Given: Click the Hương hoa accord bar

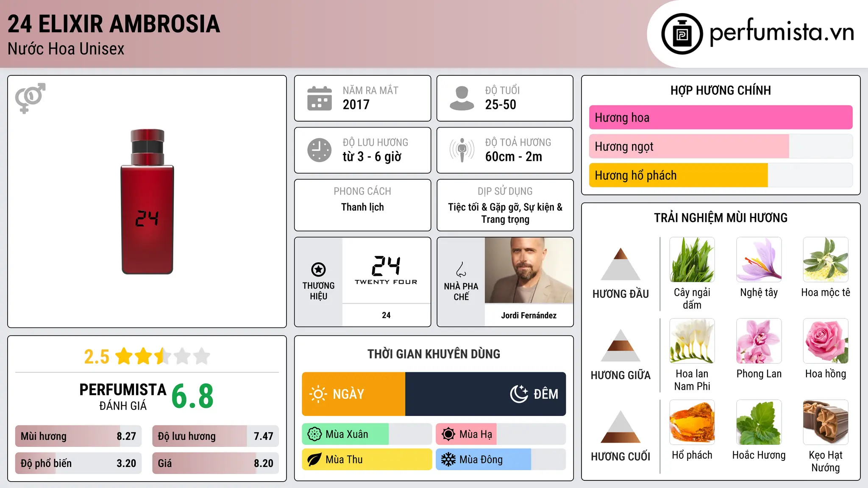Looking at the screenshot, I should [721, 117].
